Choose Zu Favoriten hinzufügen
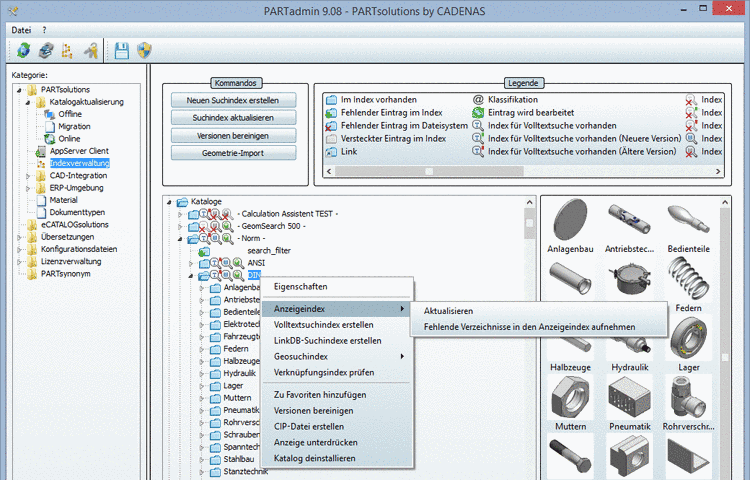The image size is (750, 480). pos(337,395)
